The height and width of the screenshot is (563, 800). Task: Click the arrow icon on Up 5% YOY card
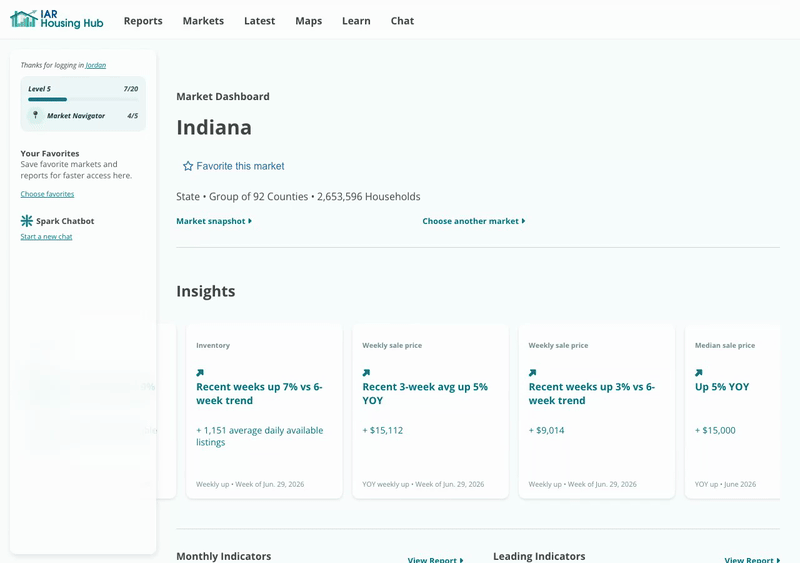tap(699, 373)
